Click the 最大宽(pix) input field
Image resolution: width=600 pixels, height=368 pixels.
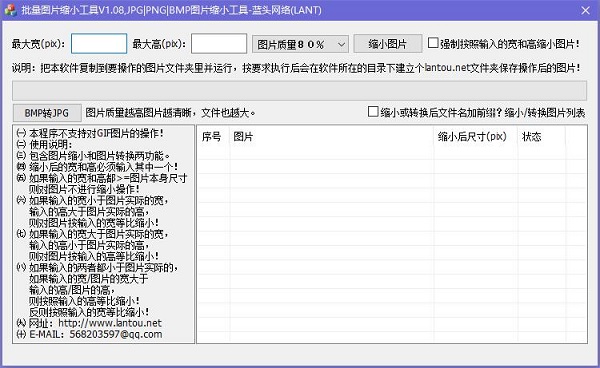tap(99, 44)
